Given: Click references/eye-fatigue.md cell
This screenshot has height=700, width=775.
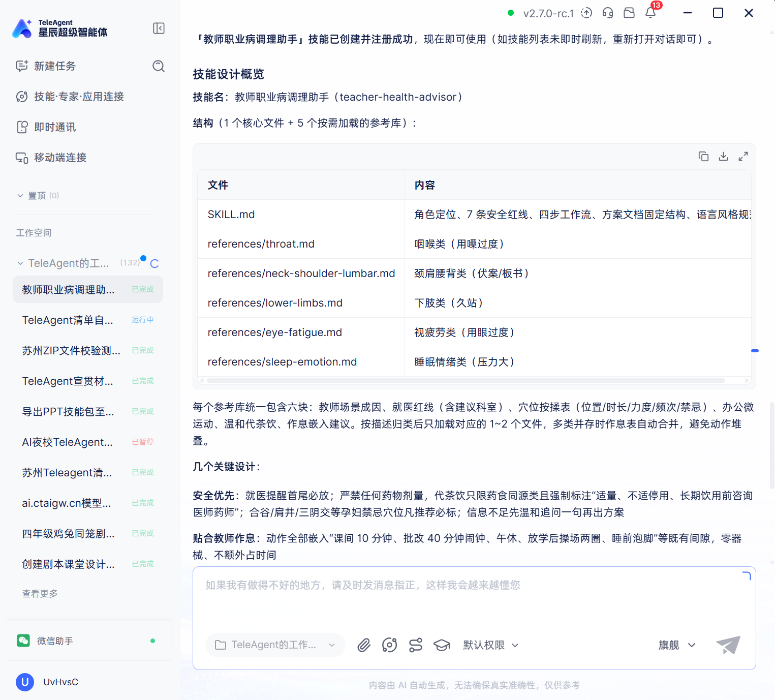Looking at the screenshot, I should (301, 332).
